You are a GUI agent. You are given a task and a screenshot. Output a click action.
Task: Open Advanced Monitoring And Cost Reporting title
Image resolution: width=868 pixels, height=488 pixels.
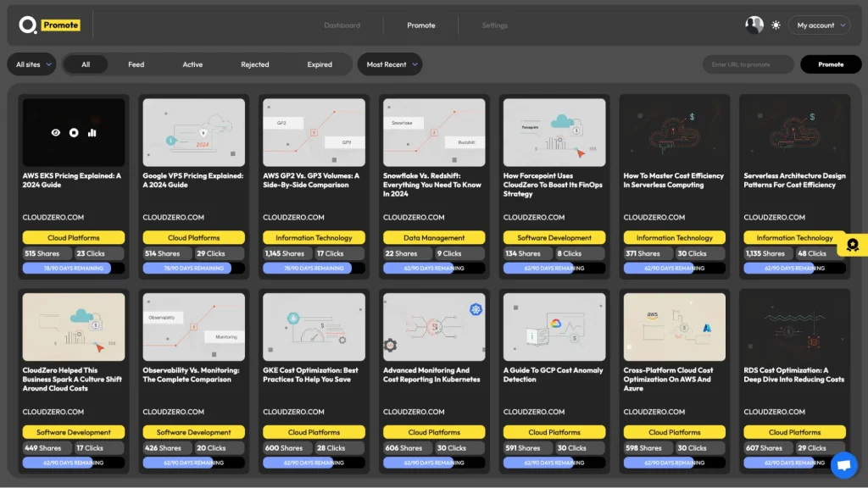(x=431, y=374)
